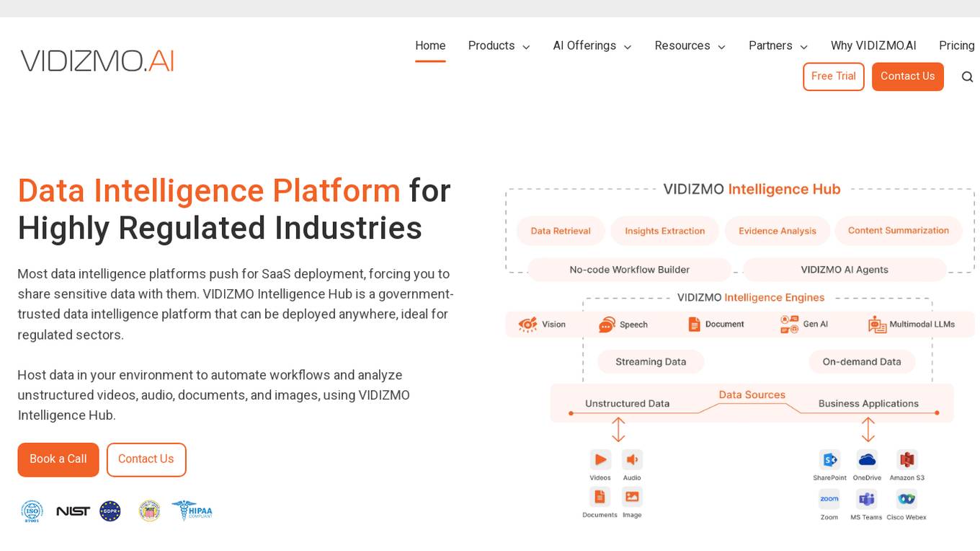The image size is (980, 551).
Task: Open the Why VIDIZMO.AI page
Action: point(873,45)
